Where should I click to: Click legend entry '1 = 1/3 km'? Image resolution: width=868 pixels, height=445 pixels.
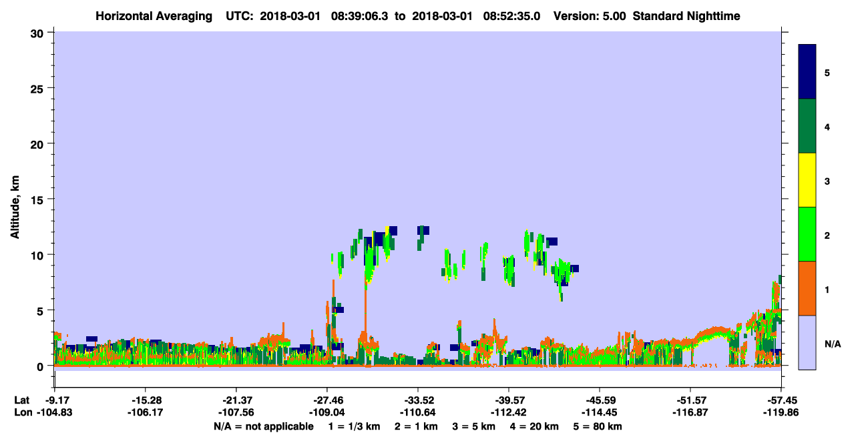[354, 426]
